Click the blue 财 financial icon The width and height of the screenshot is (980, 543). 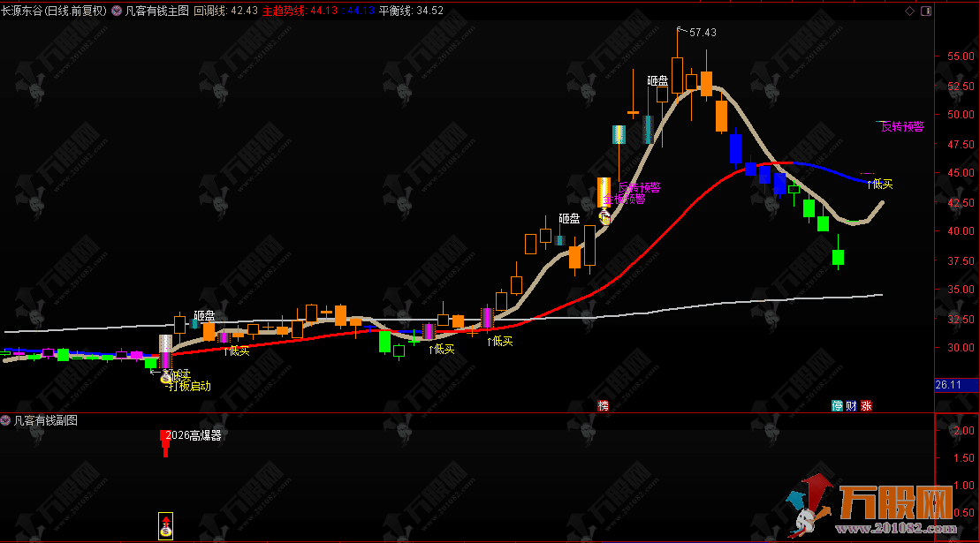[852, 405]
